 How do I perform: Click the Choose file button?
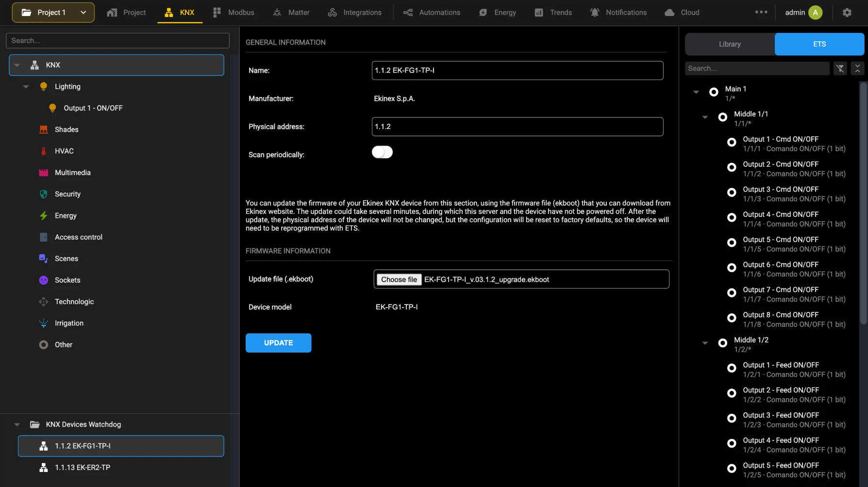coord(399,279)
